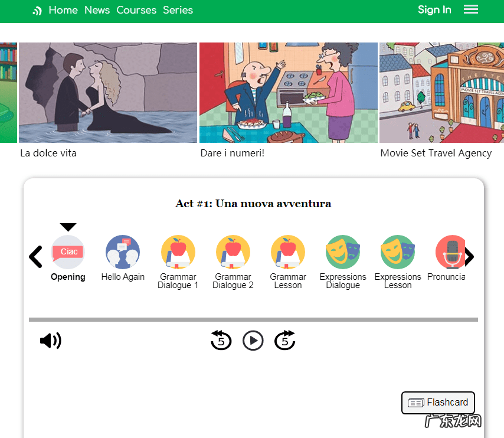Go to the Courses menu item

point(136,10)
